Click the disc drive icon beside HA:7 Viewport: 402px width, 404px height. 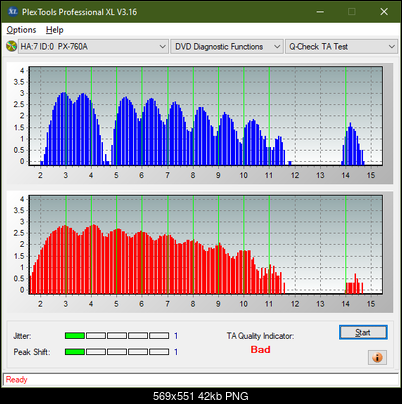(12, 46)
